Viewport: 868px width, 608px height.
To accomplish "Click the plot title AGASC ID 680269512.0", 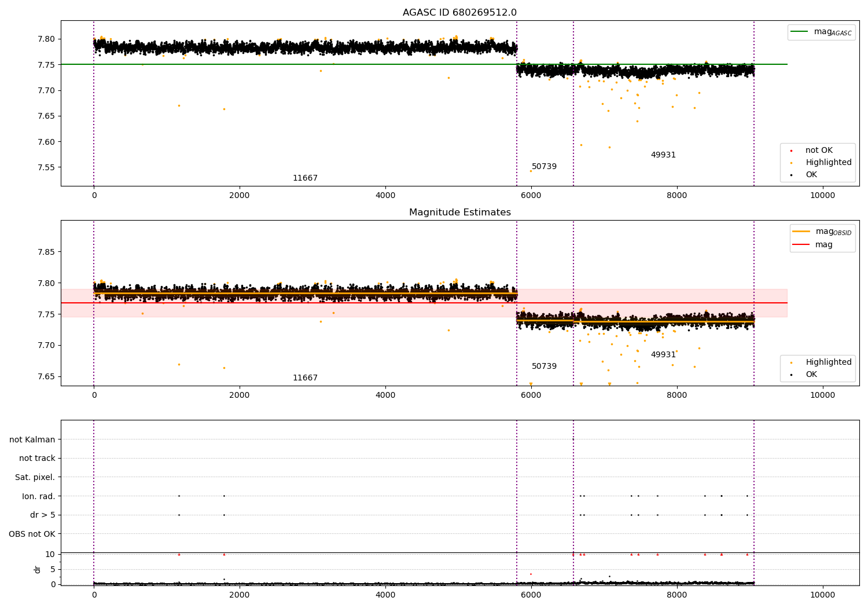I will click(x=459, y=13).
